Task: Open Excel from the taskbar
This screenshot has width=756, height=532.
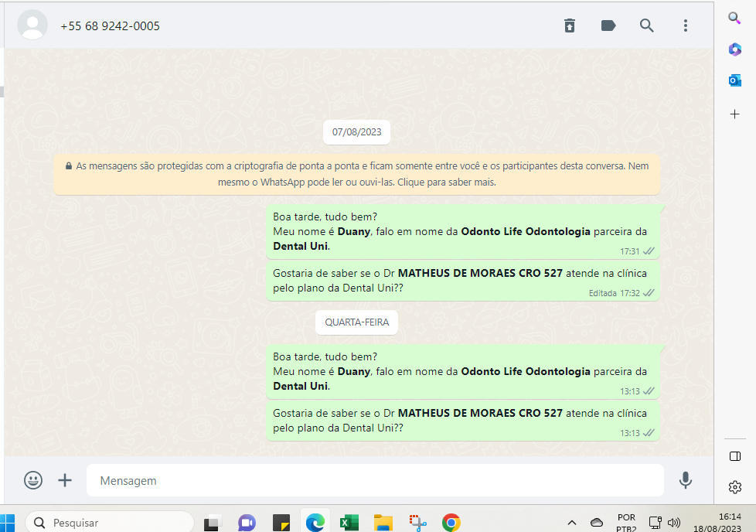Action: point(349,523)
